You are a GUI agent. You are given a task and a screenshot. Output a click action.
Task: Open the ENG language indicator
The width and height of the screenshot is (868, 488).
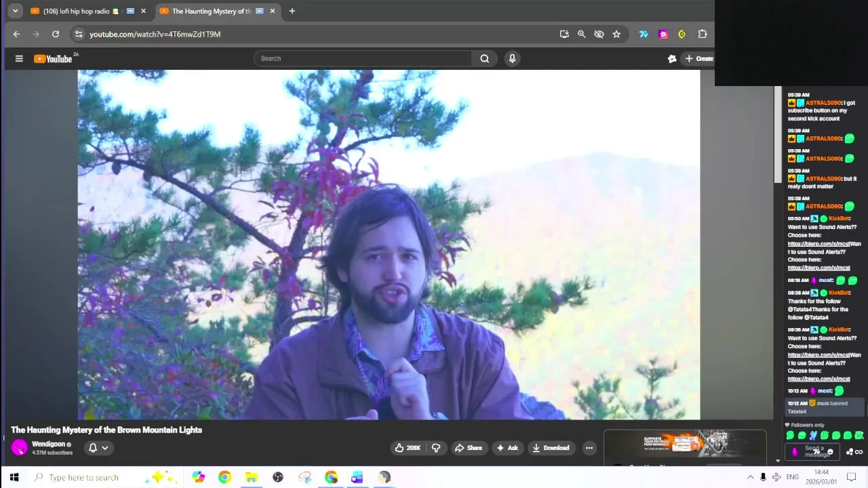pyautogui.click(x=792, y=477)
